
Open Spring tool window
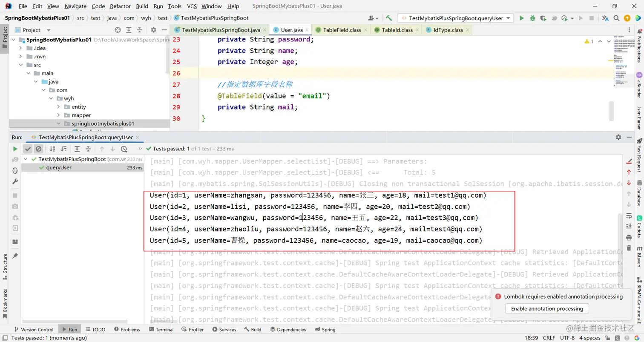(325, 329)
